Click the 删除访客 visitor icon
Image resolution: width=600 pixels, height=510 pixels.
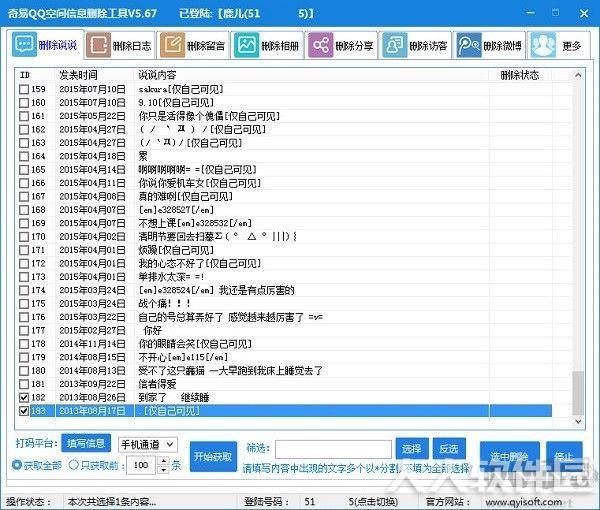(395, 45)
